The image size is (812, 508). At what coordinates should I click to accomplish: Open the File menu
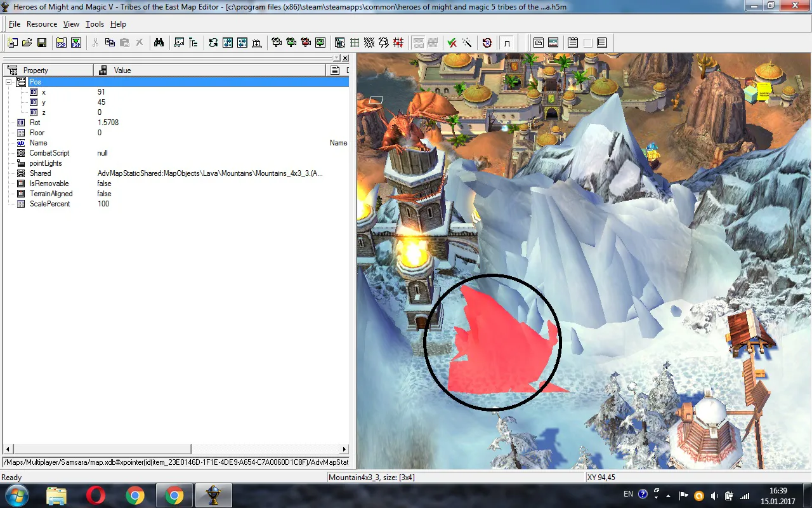pos(15,24)
